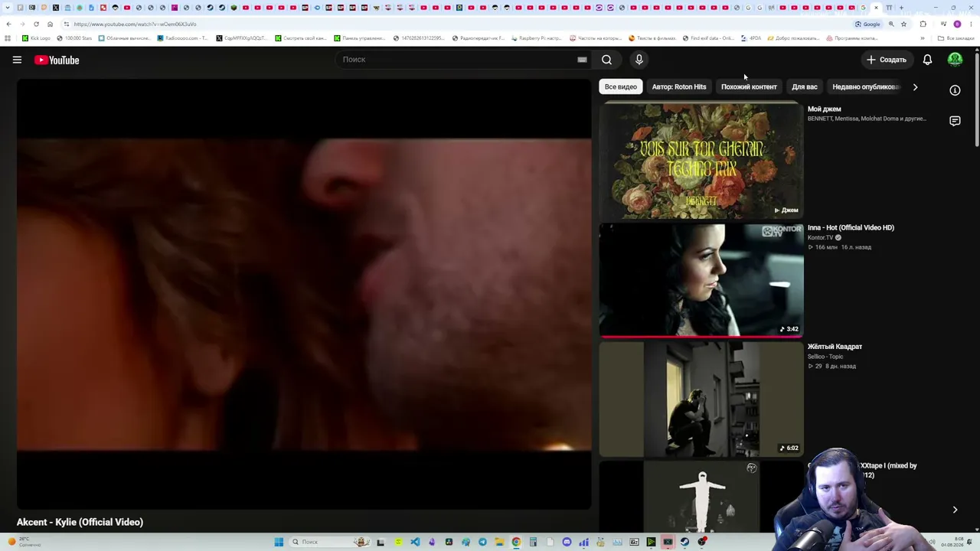
Task: Open the on-screen keyboard in search box
Action: [x=582, y=60]
